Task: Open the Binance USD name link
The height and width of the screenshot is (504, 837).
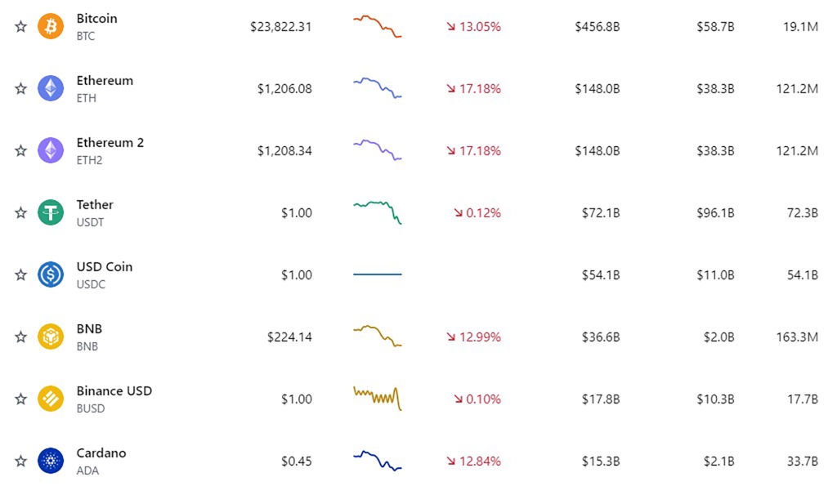Action: (114, 391)
